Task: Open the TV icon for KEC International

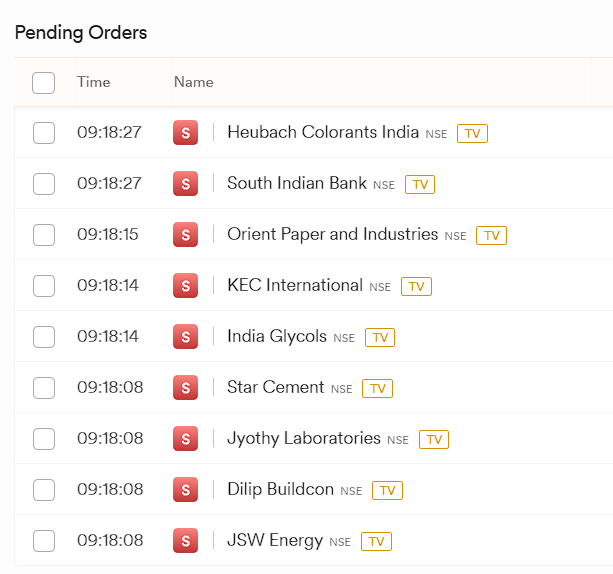Action: coord(416,286)
